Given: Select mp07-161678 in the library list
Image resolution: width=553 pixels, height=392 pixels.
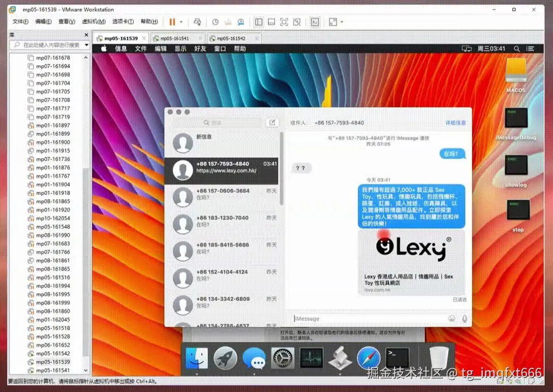Looking at the screenshot, I should tap(53, 58).
